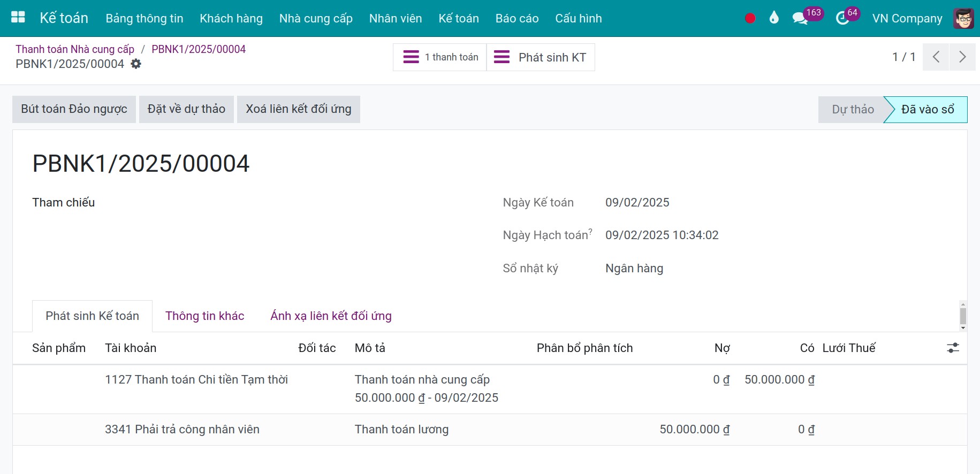Switch to the 'Ánh xạ liên kết đối ứng' tab
The height and width of the screenshot is (474, 980).
(x=331, y=316)
